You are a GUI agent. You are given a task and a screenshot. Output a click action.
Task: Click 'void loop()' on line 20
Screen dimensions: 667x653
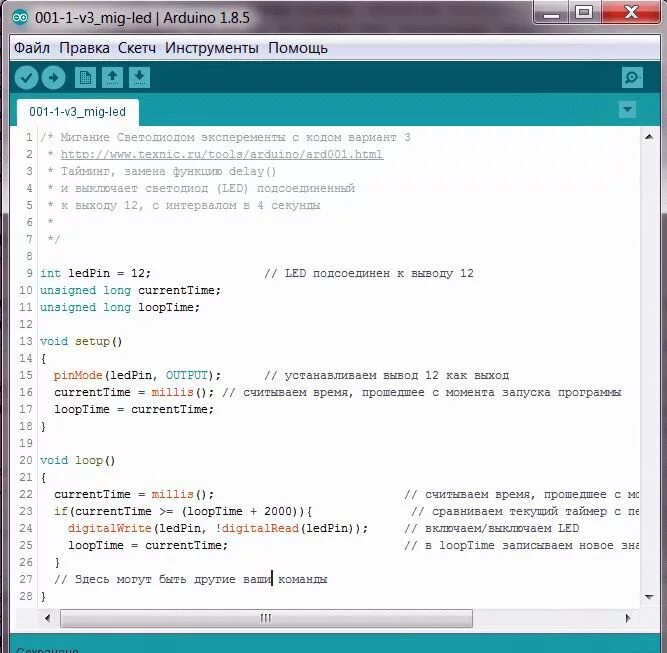click(78, 460)
